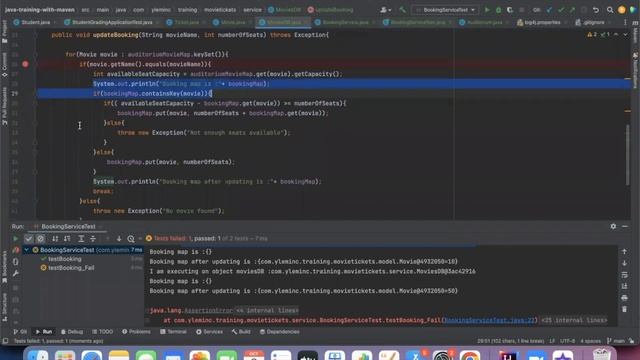Click the build hammer icon
This screenshot has height=360, width=640.
coord(402,10)
